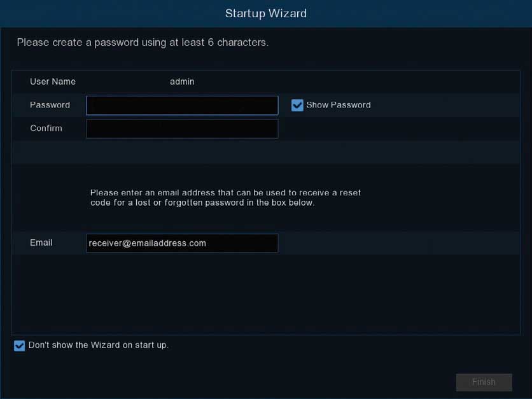This screenshot has height=399, width=532.
Task: Click the receiver@emailaddress.com text
Action: coord(148,243)
